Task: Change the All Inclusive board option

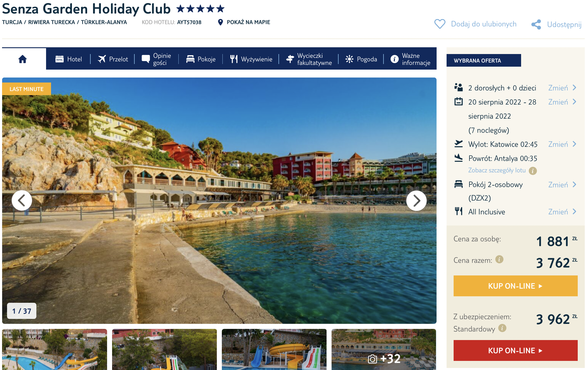Action: pyautogui.click(x=562, y=212)
